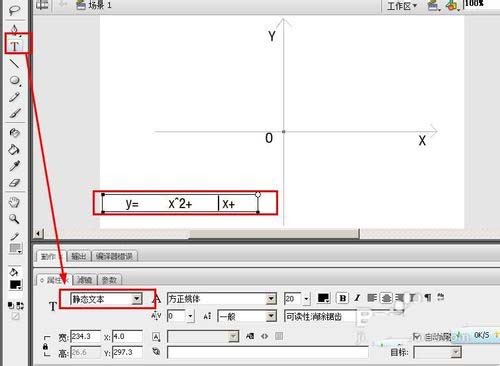Image resolution: width=500 pixels, height=366 pixels.
Task: Toggle the auto kern checkbox
Action: [x=417, y=337]
